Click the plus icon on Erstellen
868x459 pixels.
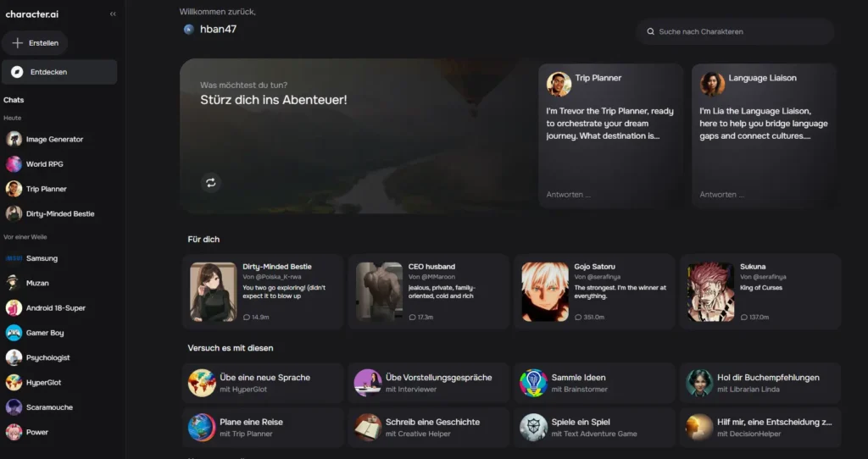pos(18,43)
